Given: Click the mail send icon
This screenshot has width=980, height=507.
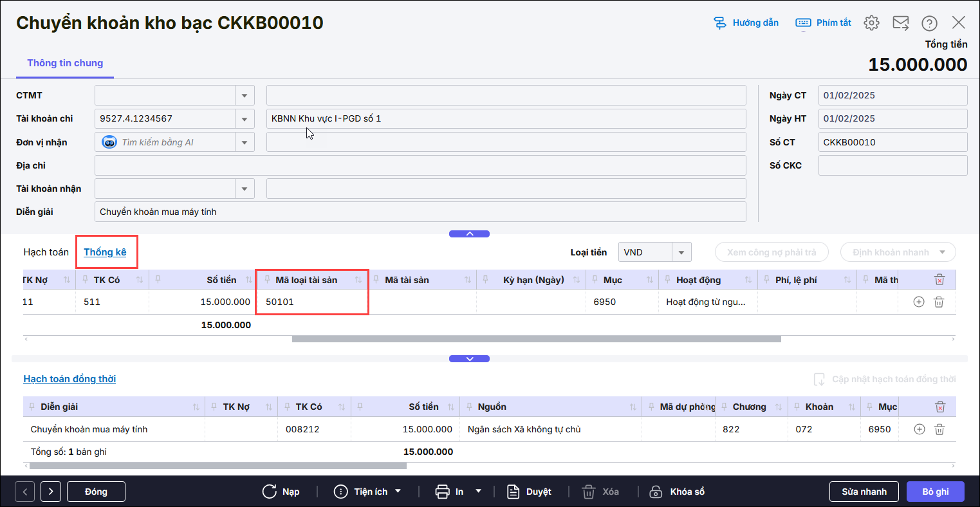Looking at the screenshot, I should click(900, 23).
